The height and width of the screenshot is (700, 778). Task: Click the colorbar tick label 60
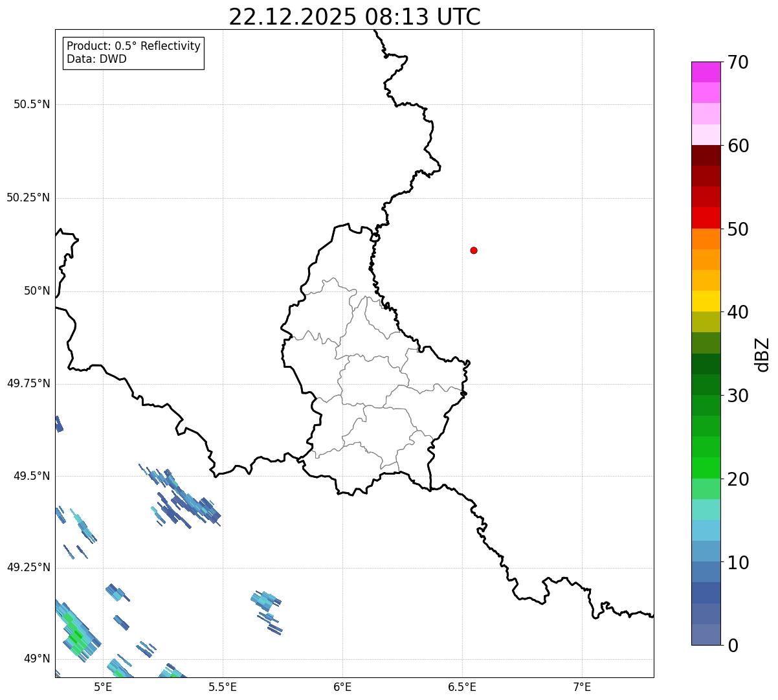click(738, 146)
